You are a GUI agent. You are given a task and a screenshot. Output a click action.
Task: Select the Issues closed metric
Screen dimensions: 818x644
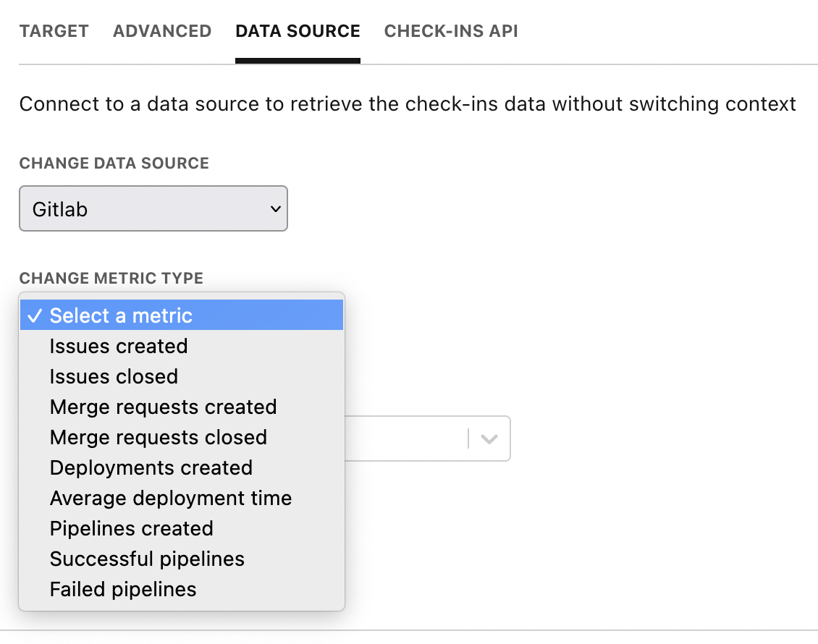tap(114, 376)
